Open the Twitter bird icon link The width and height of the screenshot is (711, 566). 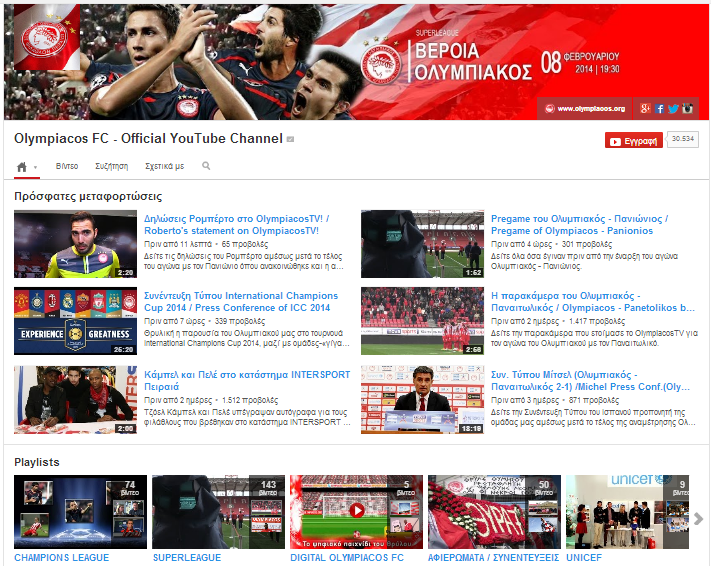674,108
